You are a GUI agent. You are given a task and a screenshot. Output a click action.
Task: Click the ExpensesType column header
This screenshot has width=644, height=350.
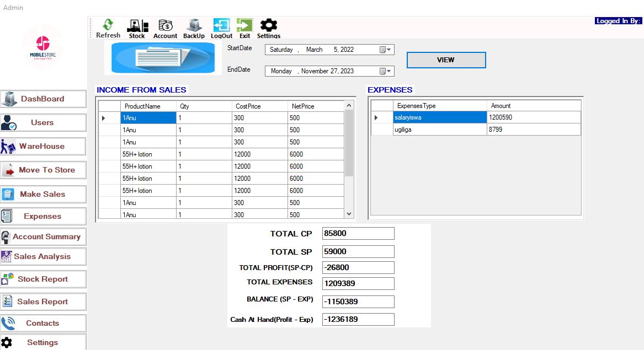tap(440, 106)
